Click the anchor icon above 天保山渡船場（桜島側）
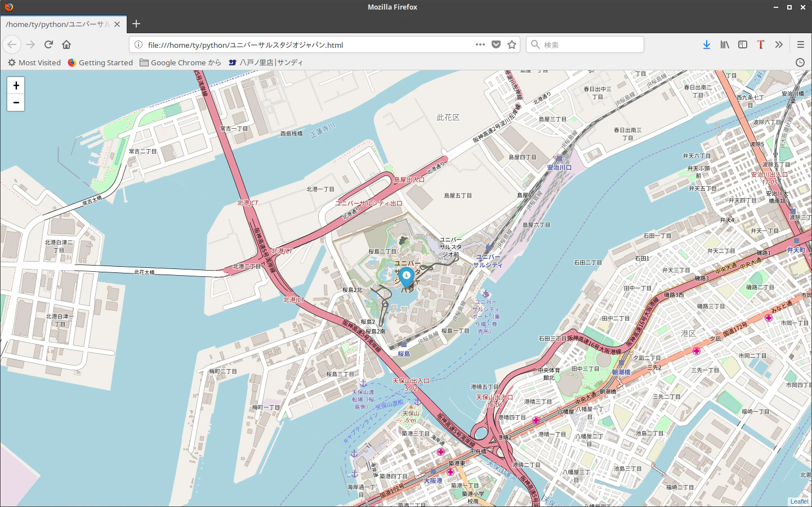 [x=363, y=383]
